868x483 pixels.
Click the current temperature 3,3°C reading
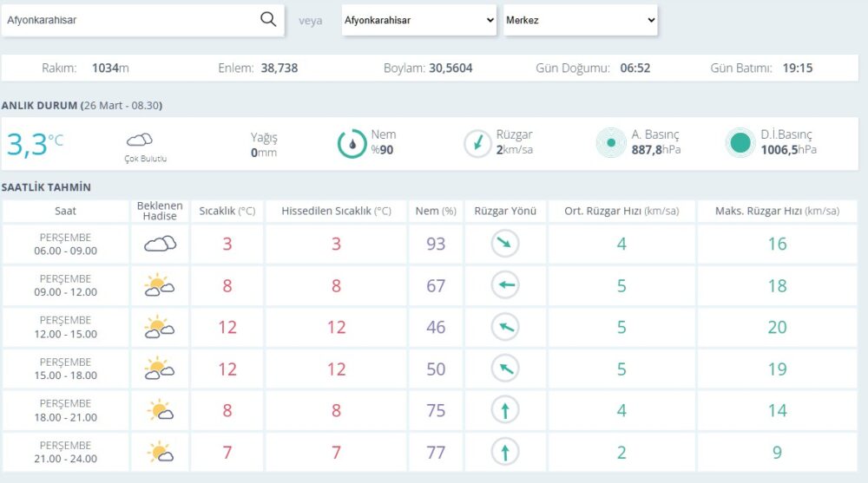point(35,144)
